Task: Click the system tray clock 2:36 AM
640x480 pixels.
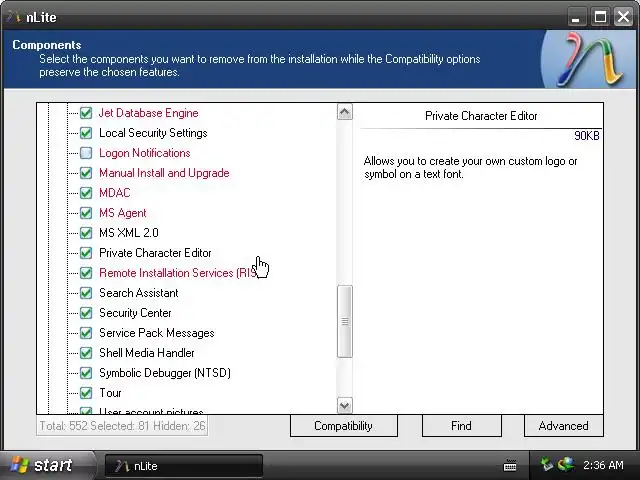Action: (x=603, y=465)
